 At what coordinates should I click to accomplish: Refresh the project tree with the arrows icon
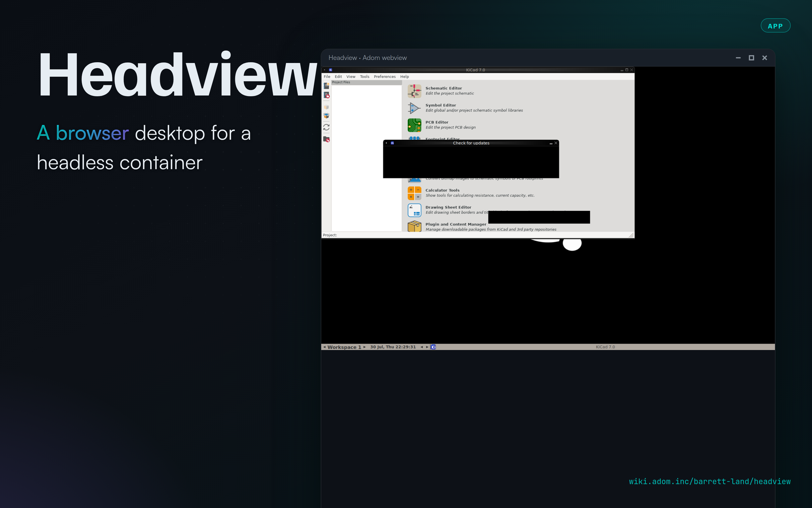[326, 127]
